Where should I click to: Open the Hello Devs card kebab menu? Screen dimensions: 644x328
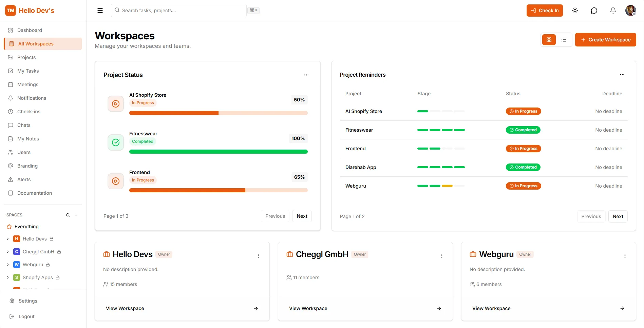(x=258, y=256)
